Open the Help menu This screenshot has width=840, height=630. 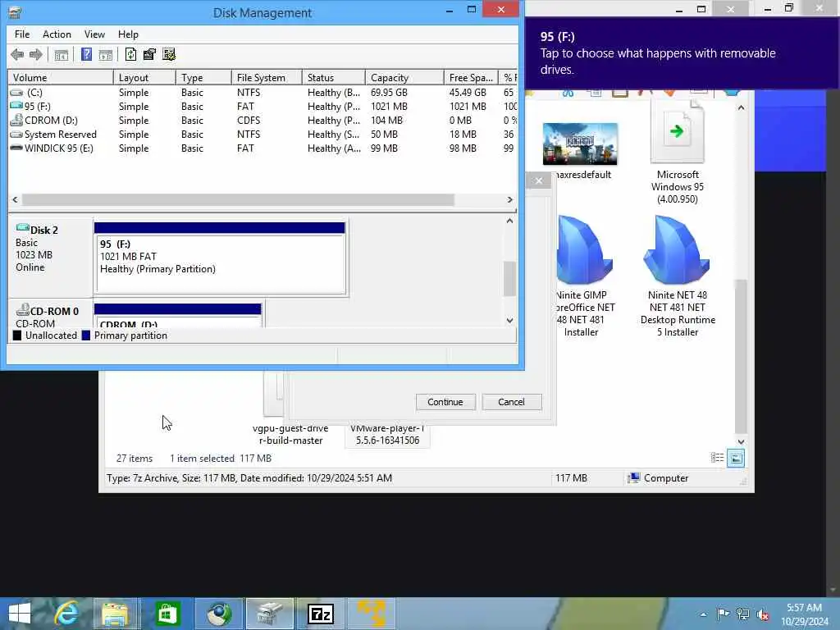click(x=128, y=34)
